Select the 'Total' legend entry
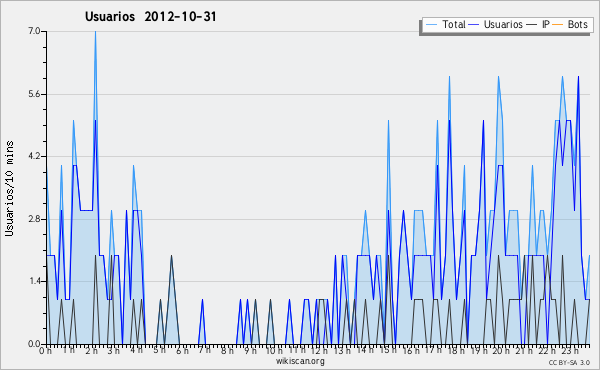Viewport: 600px width, 370px height. coord(454,24)
